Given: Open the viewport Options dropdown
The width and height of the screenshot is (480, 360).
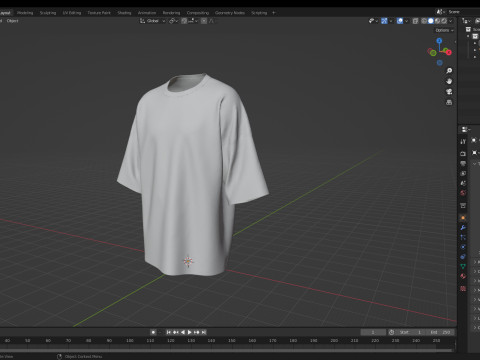Looking at the screenshot, I should pyautogui.click(x=444, y=30).
